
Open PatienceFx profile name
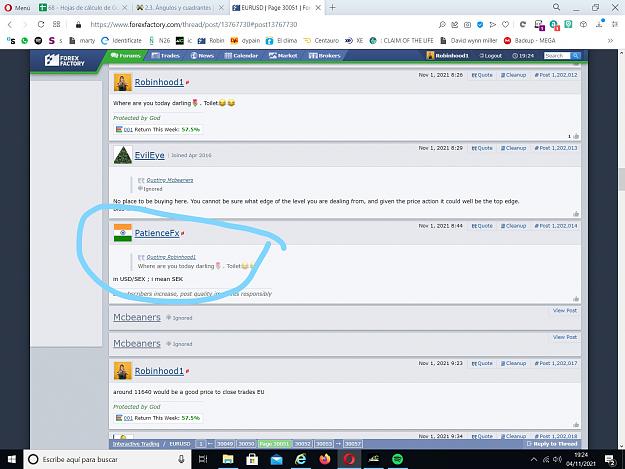click(157, 233)
